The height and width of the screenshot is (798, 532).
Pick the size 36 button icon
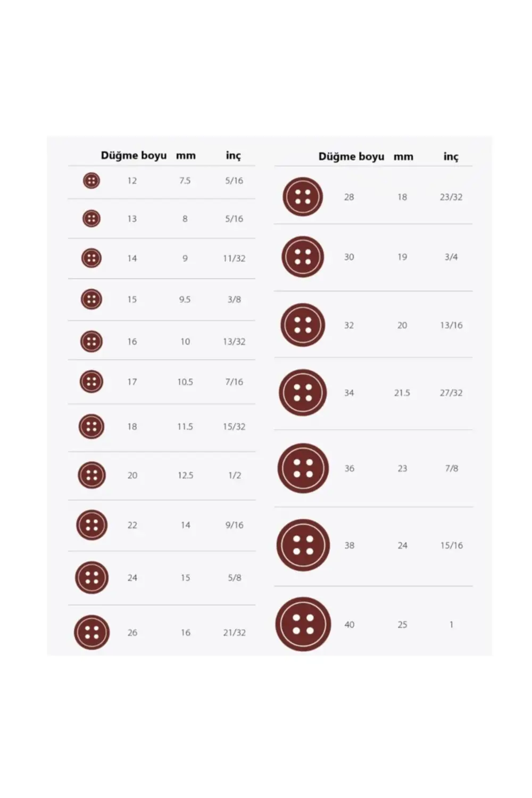pyautogui.click(x=303, y=468)
